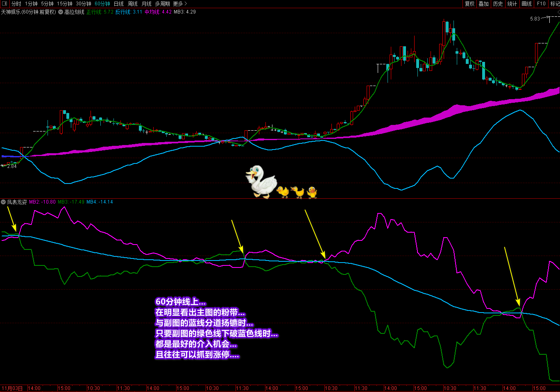Select the 15分钟 period tab
The width and height of the screenshot is (560, 392).
pyautogui.click(x=65, y=4)
